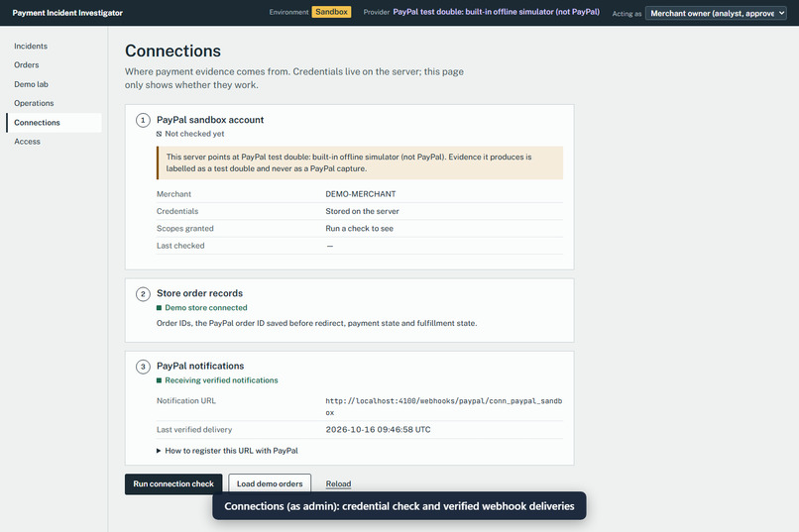799x532 pixels.
Task: Click the step 1 circle icon
Action: 143,120
